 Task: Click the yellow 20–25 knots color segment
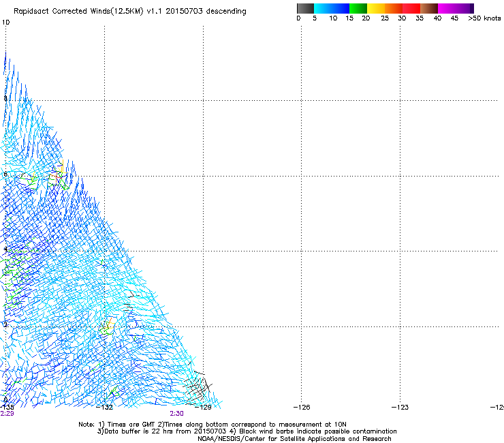point(376,8)
